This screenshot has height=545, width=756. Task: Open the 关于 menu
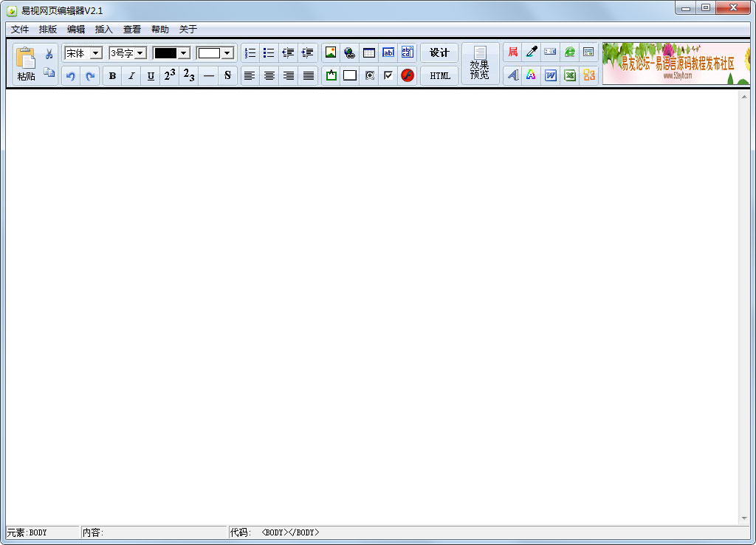coord(188,30)
